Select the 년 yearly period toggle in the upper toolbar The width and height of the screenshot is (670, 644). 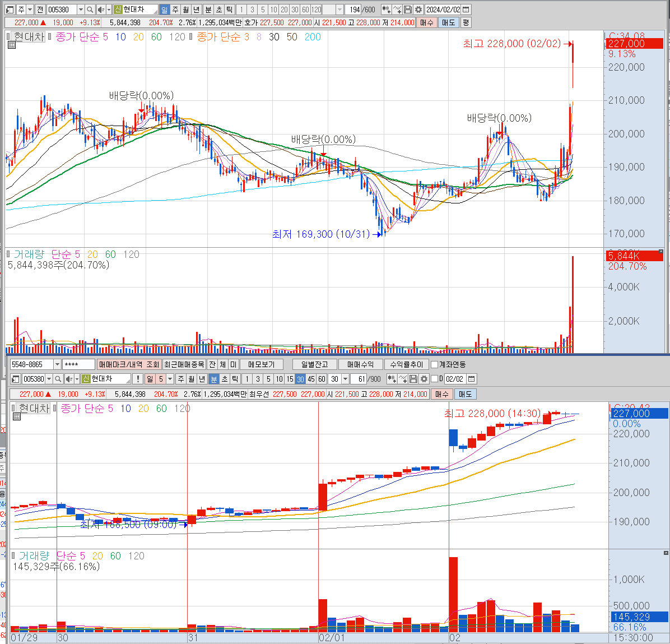(197, 10)
